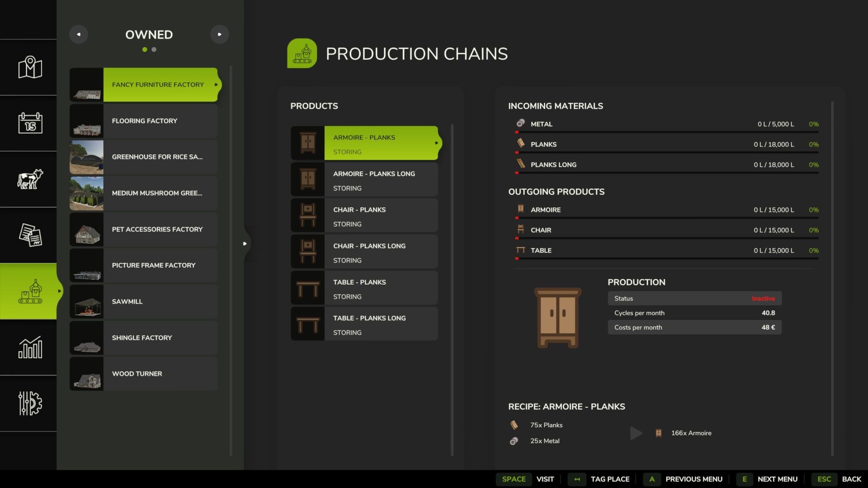Open the animals cow icon
Screen dimensions: 868x488
pos(30,179)
